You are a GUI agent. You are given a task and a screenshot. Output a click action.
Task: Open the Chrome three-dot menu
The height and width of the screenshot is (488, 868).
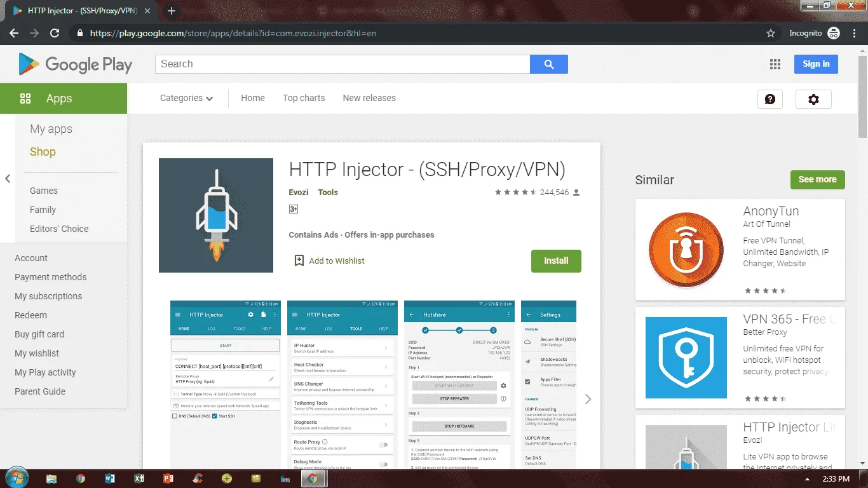(854, 33)
